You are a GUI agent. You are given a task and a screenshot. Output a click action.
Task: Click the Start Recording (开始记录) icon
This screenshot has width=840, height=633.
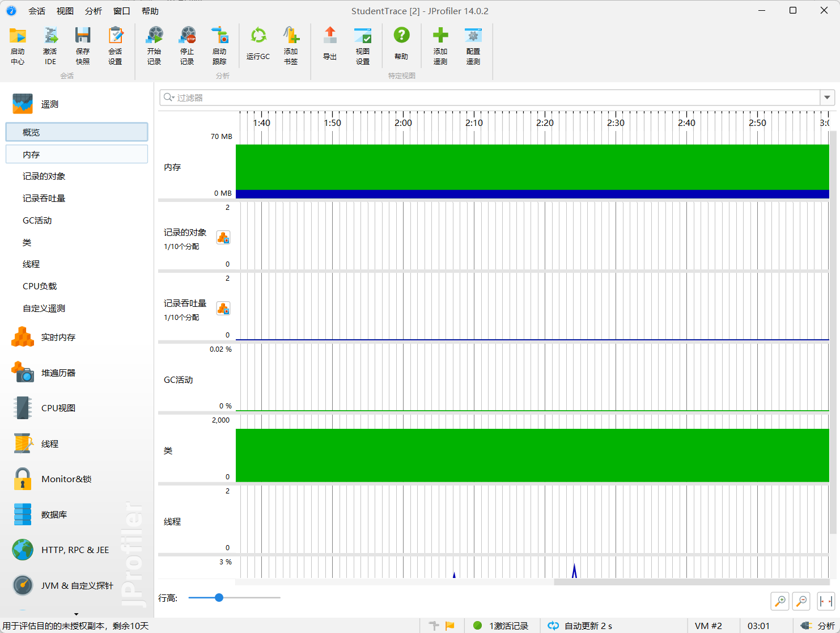pyautogui.click(x=154, y=36)
